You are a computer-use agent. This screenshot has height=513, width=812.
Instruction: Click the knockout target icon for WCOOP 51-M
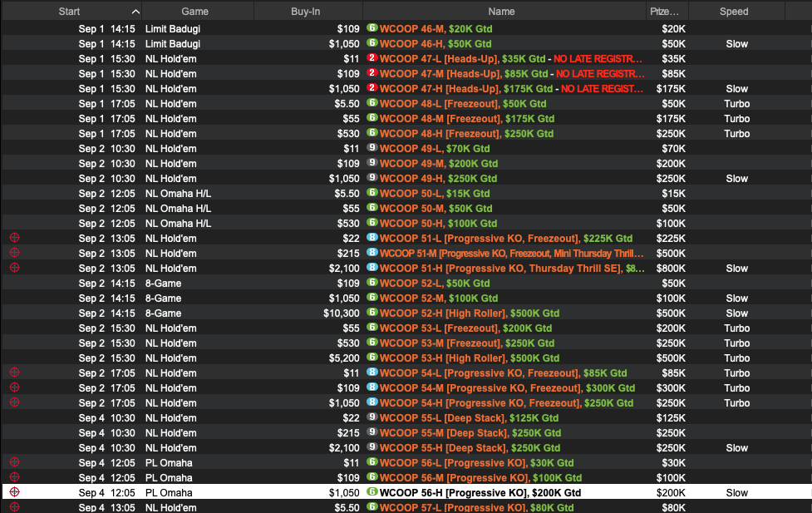(14, 253)
